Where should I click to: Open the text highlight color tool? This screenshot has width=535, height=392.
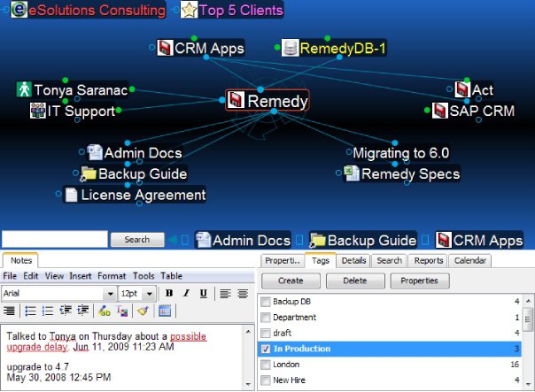pos(104,311)
